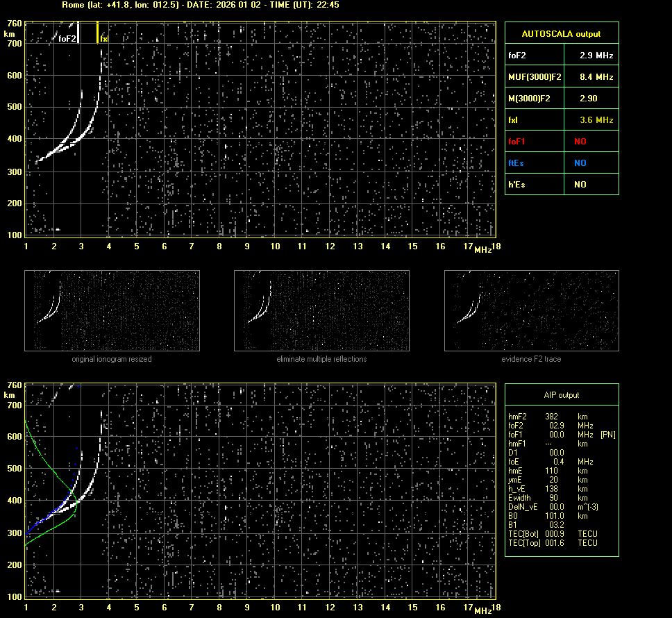Select the foF2 2.9 MHz row
This screenshot has height=618, width=672.
click(561, 55)
